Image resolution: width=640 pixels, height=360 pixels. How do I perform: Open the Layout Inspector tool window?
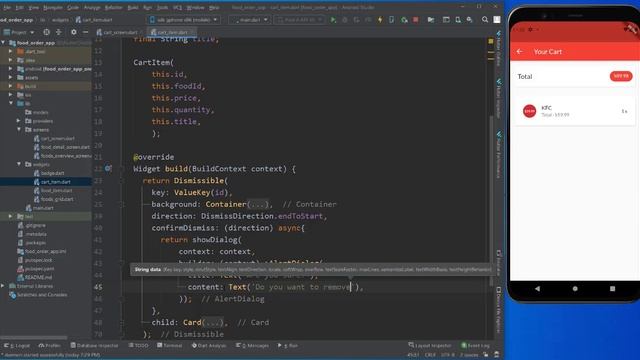pos(430,345)
